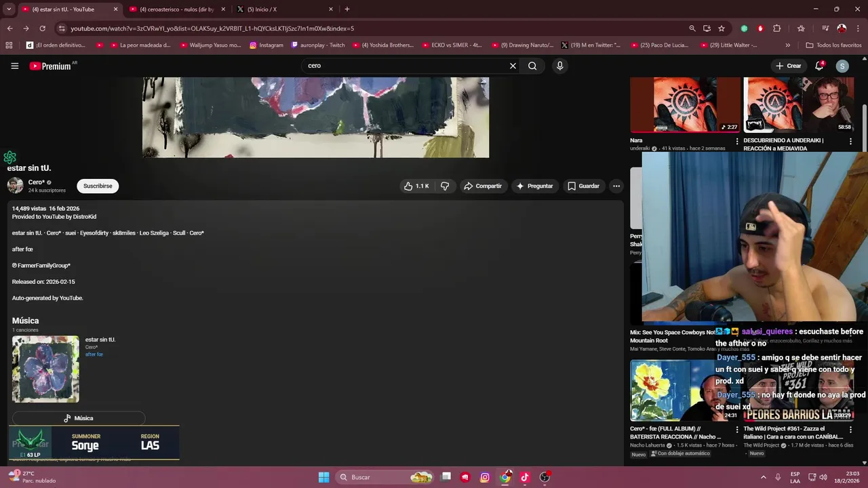Open Cero* fœ FULL ALBUM thumbnail
This screenshot has height=488, width=868.
(685, 390)
